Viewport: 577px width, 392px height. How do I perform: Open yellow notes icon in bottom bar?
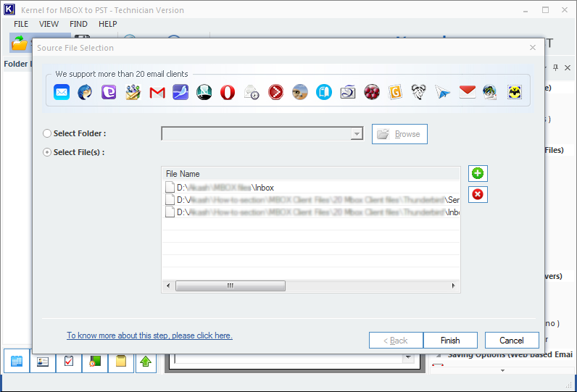(x=121, y=362)
